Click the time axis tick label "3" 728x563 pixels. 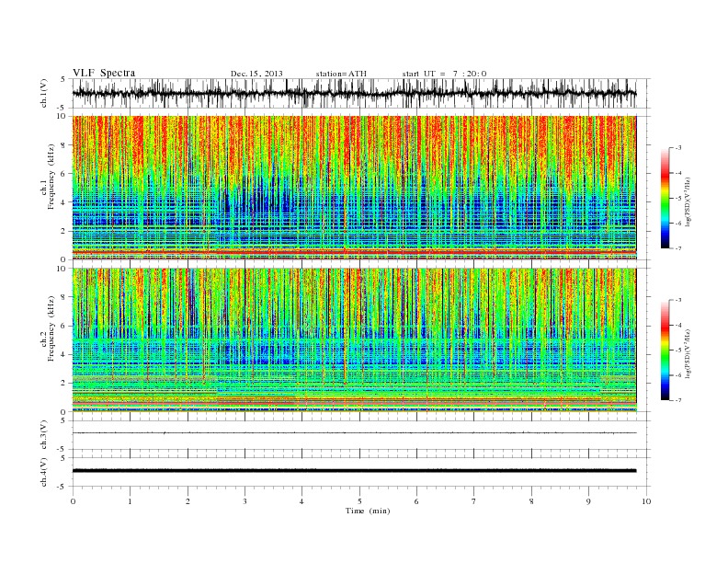[x=245, y=501]
